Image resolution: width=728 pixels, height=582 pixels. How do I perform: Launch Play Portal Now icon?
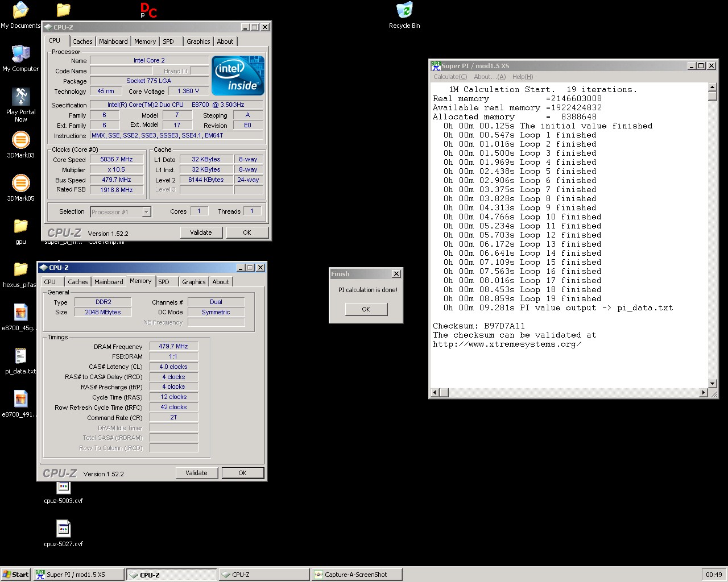point(20,105)
